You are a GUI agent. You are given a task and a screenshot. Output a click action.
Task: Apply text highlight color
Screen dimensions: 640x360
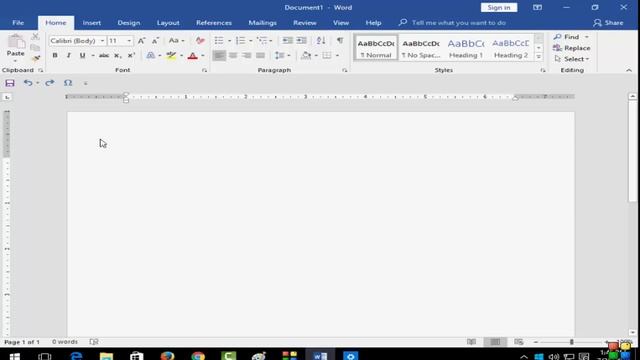point(171,56)
